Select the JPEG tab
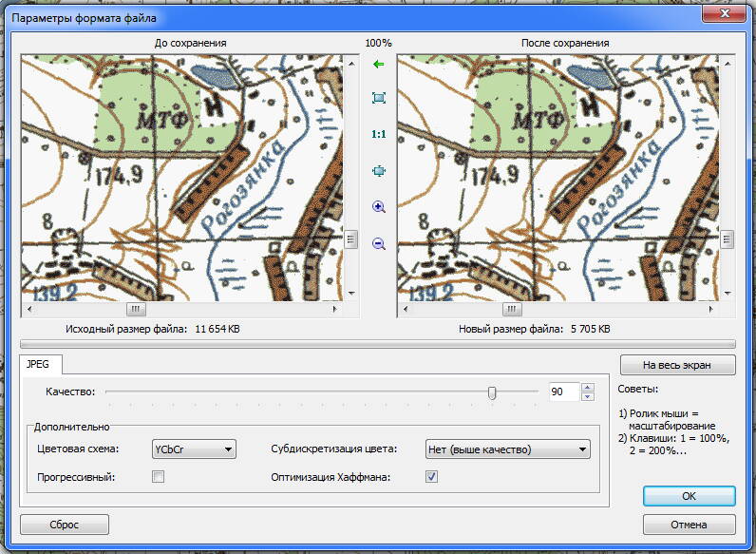The image size is (756, 554). [x=38, y=362]
